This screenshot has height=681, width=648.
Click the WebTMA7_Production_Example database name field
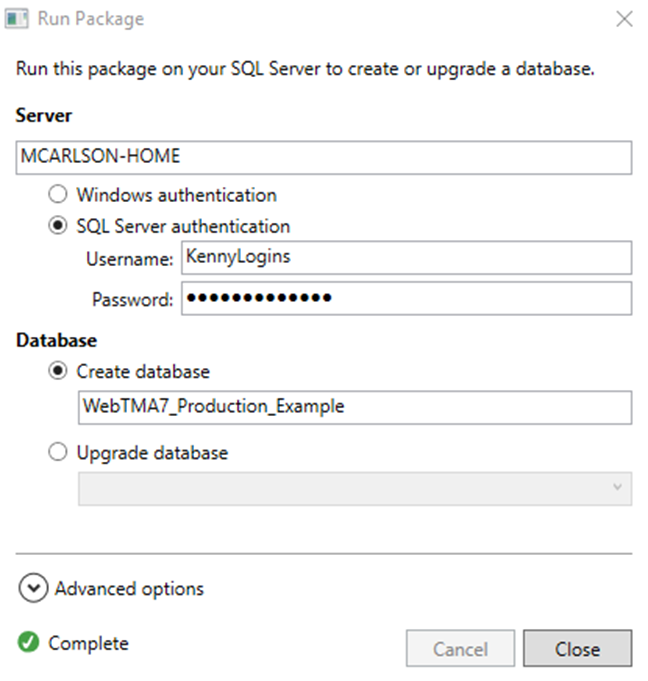354,407
